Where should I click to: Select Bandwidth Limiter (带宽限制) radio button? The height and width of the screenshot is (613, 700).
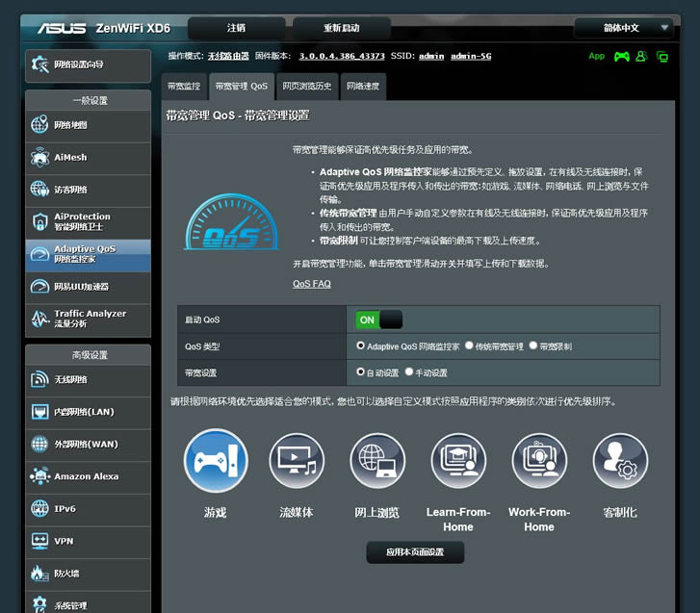[533, 345]
